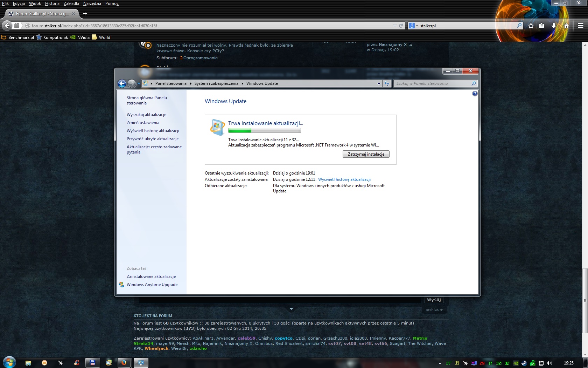This screenshot has width=588, height=368.
Task: Open the Widok menu
Action: (35, 4)
